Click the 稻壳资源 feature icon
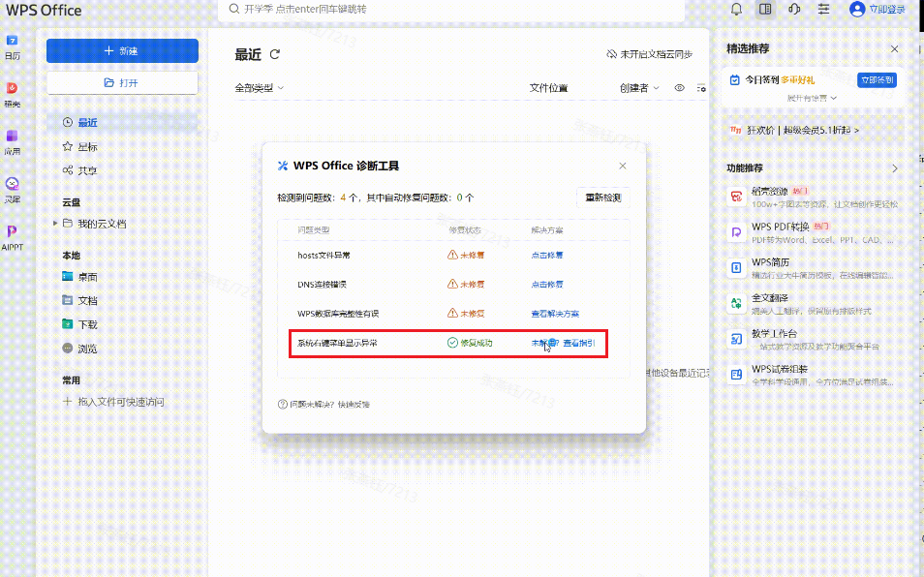This screenshot has width=924, height=577. pyautogui.click(x=737, y=197)
